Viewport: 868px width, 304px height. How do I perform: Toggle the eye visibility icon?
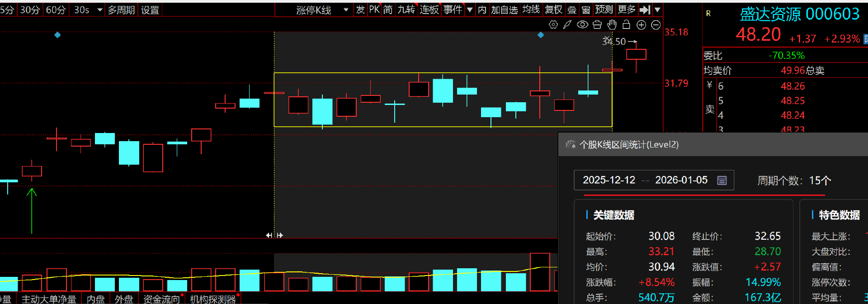click(582, 25)
